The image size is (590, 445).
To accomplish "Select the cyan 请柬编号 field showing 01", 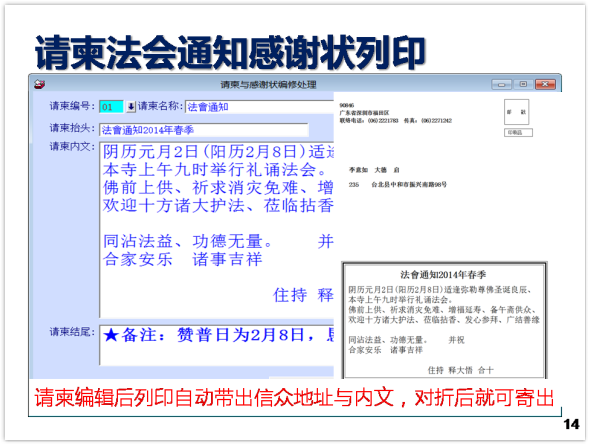I will 111,107.
